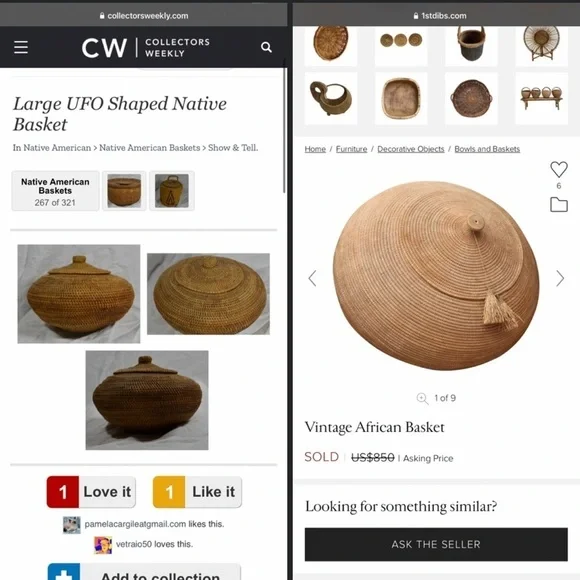580x580 pixels.
Task: Go to Bowls and Baskets breadcrumb
Action: (487, 149)
